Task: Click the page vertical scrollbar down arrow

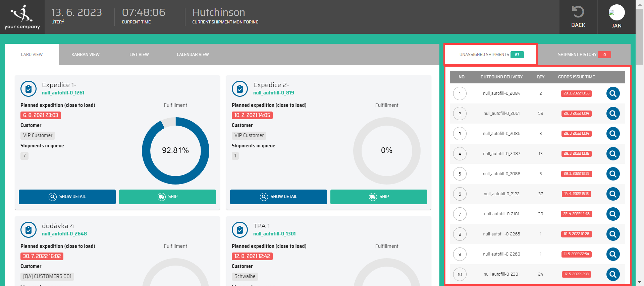Action: click(640, 282)
